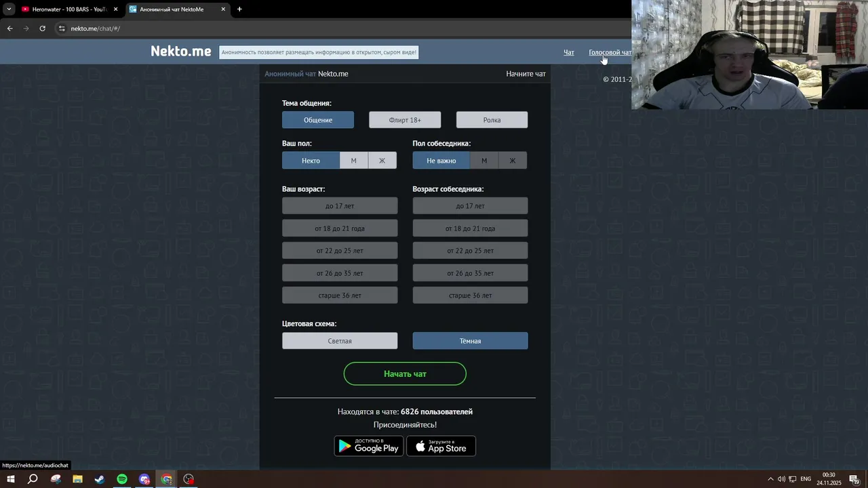Launch Steam from the taskbar
The image size is (868, 488).
[x=100, y=479]
